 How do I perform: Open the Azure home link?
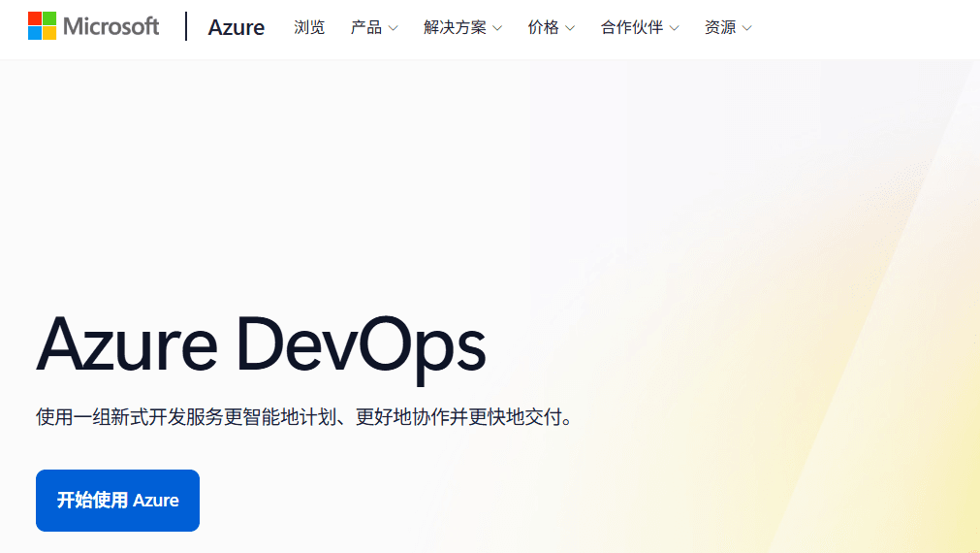click(x=237, y=27)
